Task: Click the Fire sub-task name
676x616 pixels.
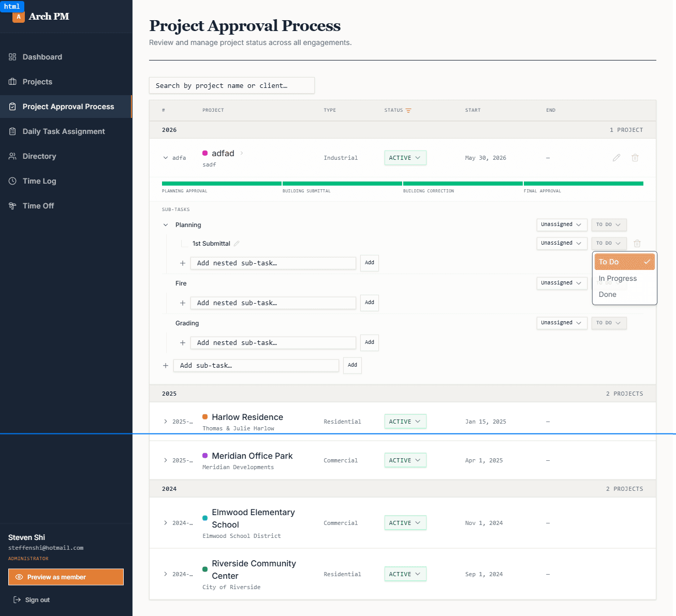Action: [x=181, y=283]
